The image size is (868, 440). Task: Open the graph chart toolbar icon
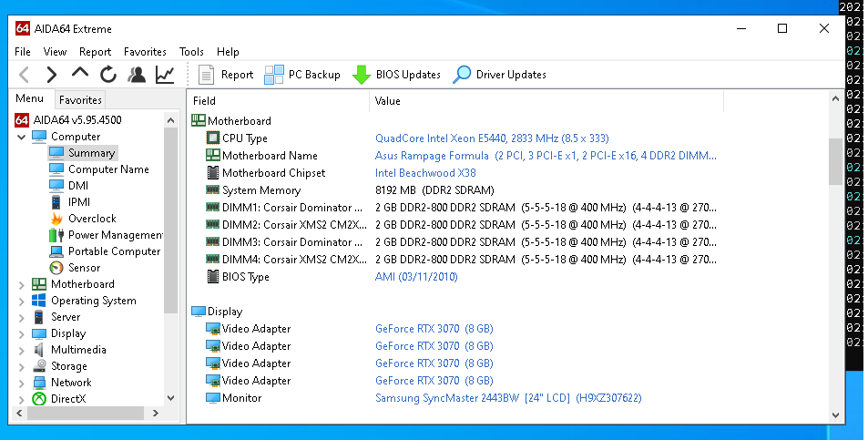click(165, 74)
